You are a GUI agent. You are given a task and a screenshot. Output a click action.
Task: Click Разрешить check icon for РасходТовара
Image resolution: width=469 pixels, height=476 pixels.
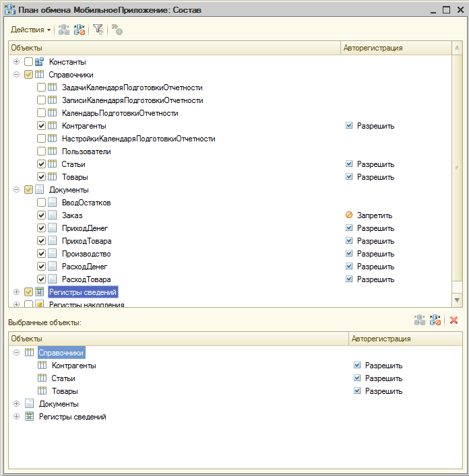(349, 279)
